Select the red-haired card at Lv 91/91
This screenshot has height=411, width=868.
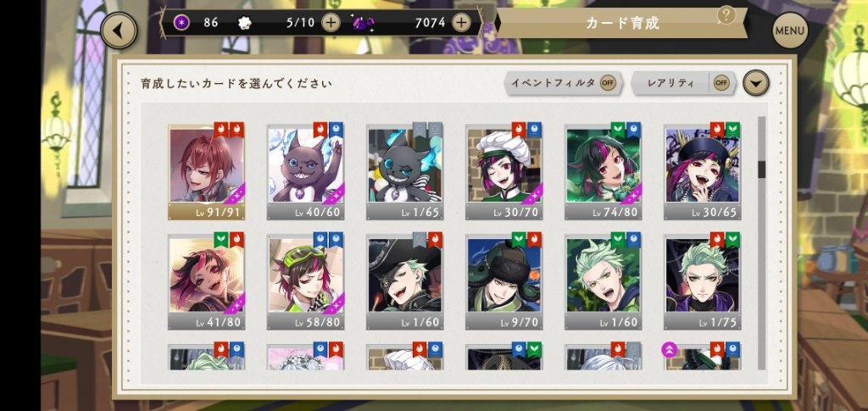pos(207,171)
